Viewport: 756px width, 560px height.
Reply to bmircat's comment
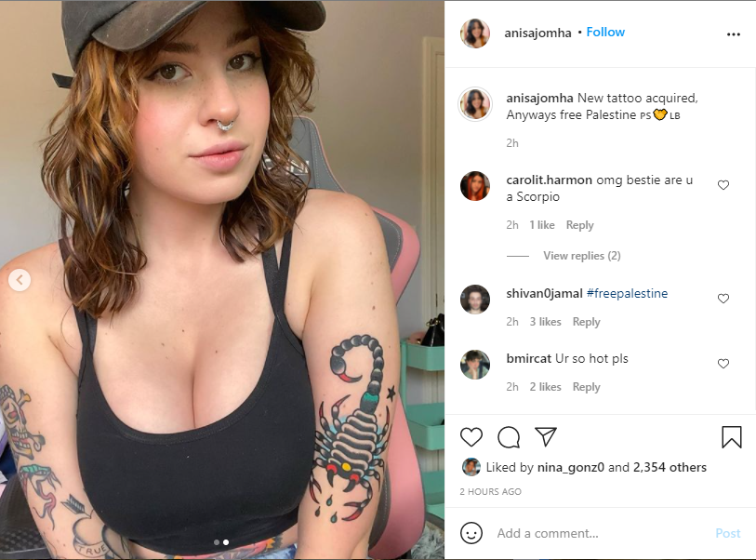[x=586, y=387]
